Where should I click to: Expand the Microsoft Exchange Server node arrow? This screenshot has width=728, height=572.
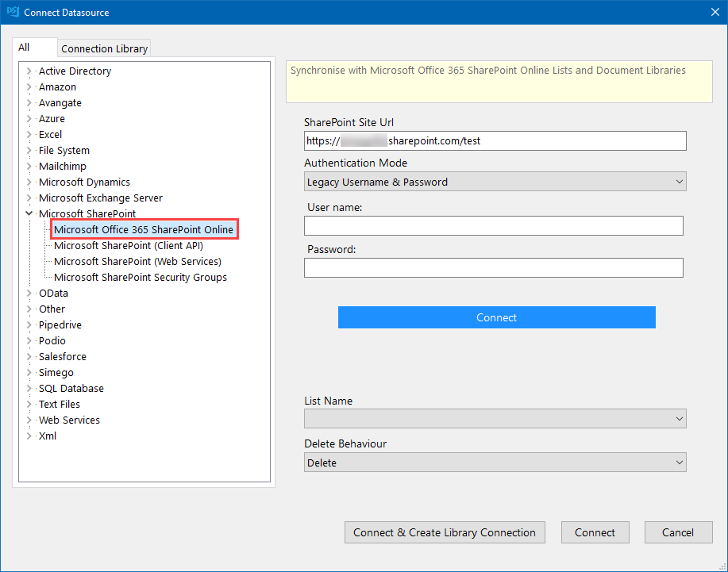coord(29,198)
